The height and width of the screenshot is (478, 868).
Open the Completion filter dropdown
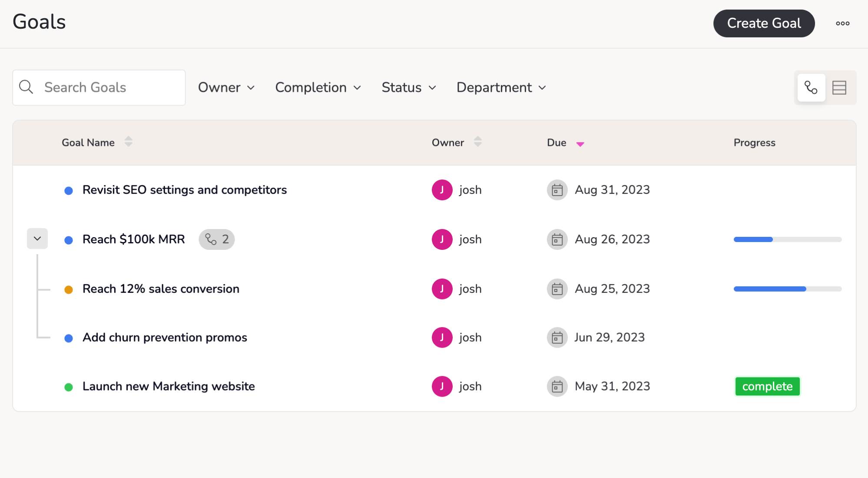[318, 88]
